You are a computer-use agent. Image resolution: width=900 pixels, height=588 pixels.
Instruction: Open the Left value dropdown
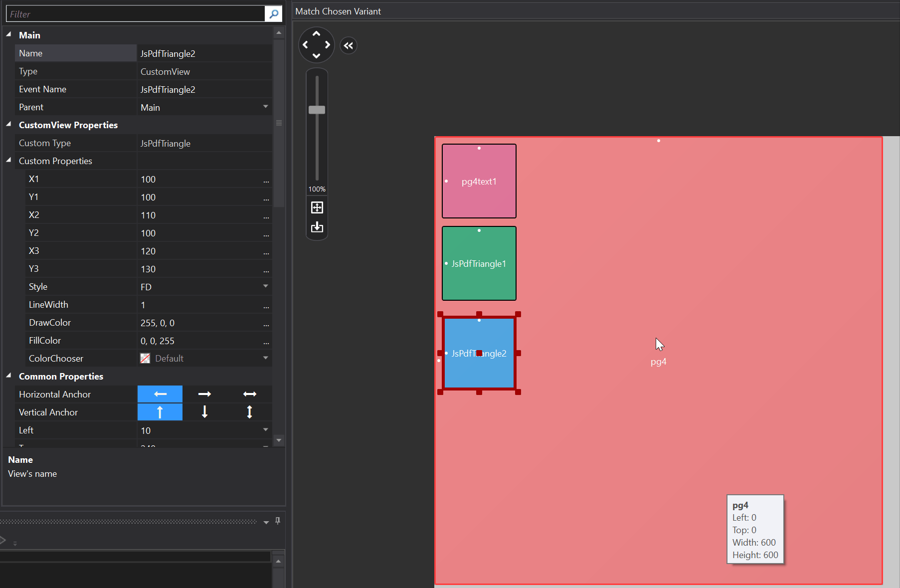point(266,430)
